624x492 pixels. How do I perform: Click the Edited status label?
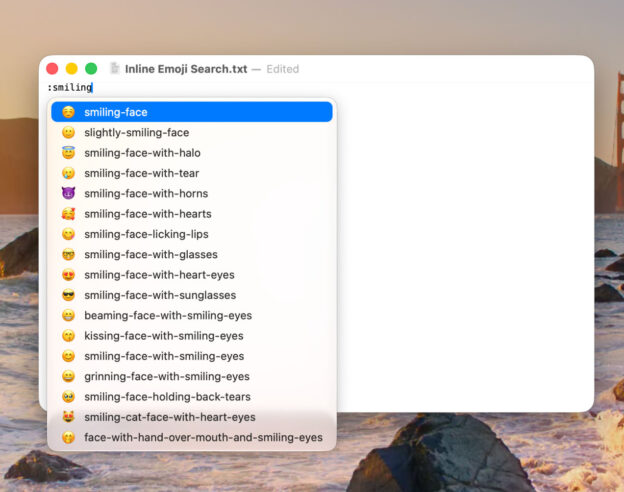283,69
